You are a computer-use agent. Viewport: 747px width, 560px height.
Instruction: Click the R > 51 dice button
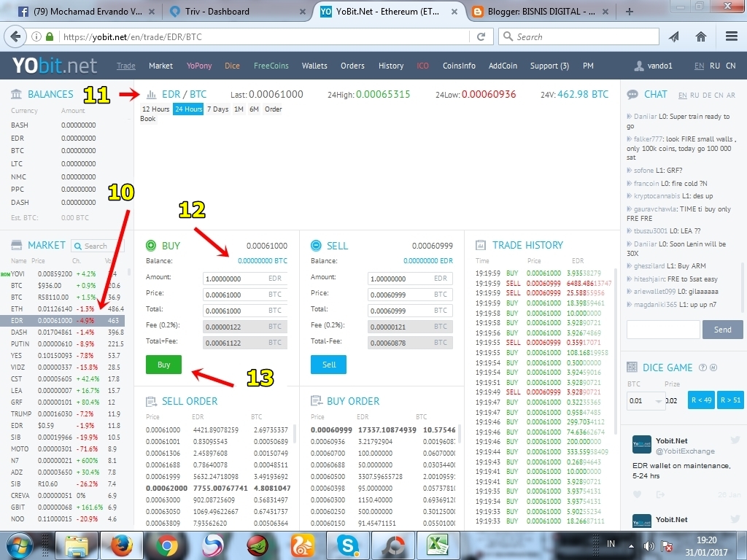tap(730, 400)
